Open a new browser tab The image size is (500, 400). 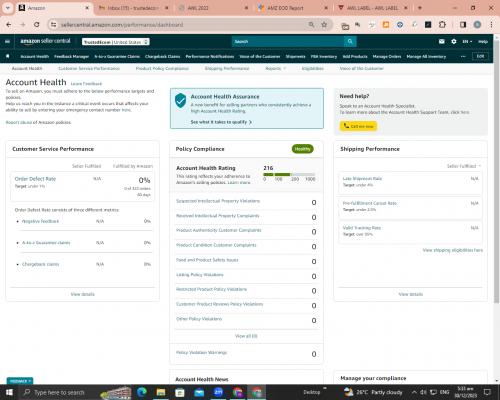click(x=420, y=8)
